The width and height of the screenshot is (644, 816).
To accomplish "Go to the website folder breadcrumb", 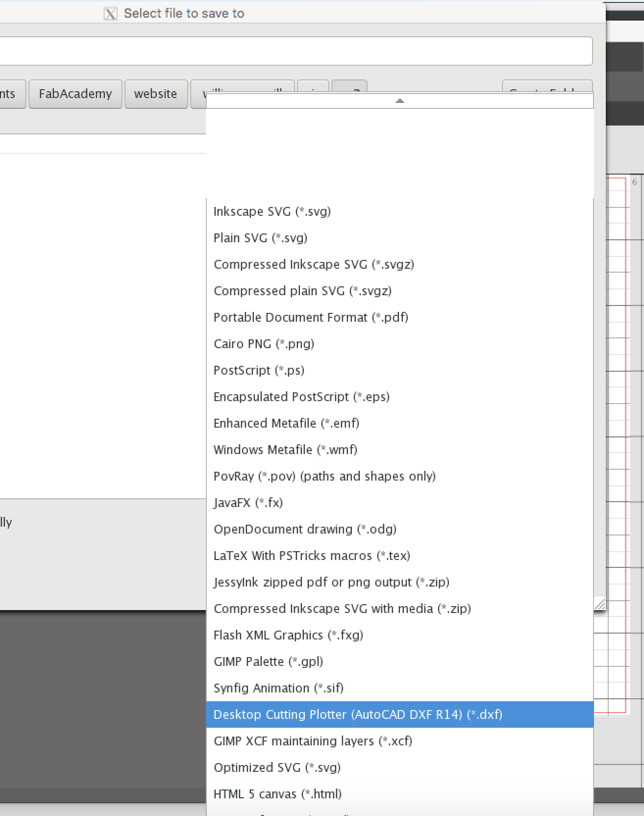I will (156, 94).
